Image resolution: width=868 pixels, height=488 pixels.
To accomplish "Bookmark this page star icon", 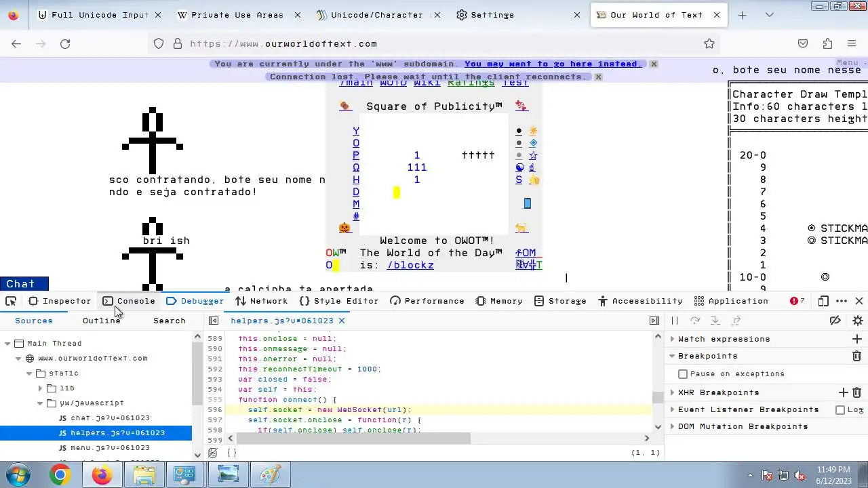I will pyautogui.click(x=709, y=43).
